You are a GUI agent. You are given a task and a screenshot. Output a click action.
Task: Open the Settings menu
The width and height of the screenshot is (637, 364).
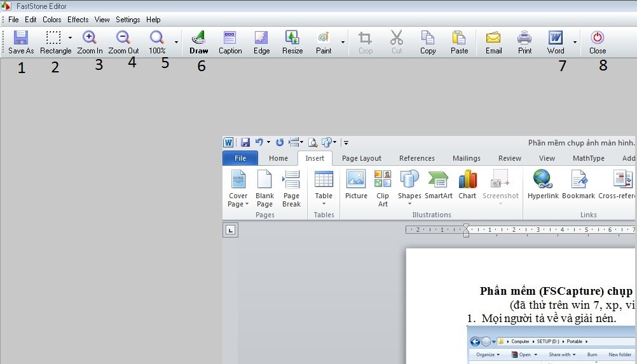(128, 20)
